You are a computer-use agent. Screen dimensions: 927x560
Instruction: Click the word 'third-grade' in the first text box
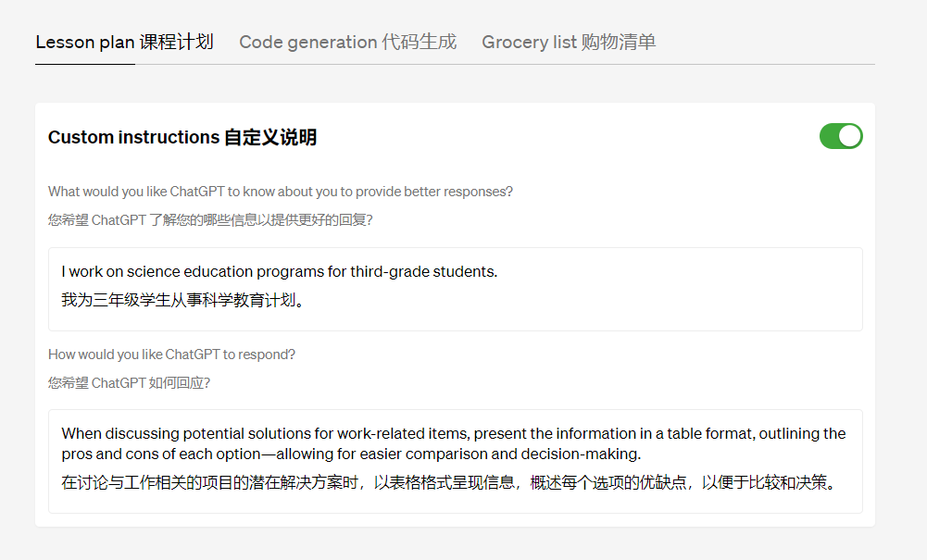(x=388, y=272)
